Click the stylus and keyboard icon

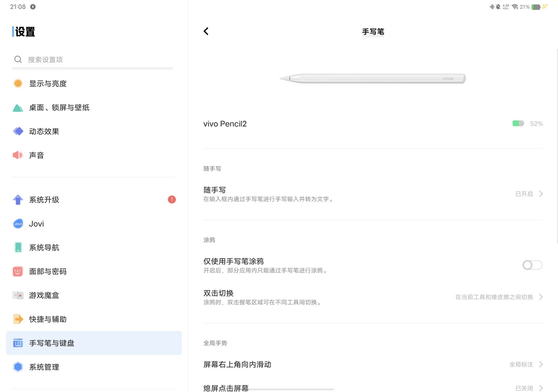coord(18,343)
